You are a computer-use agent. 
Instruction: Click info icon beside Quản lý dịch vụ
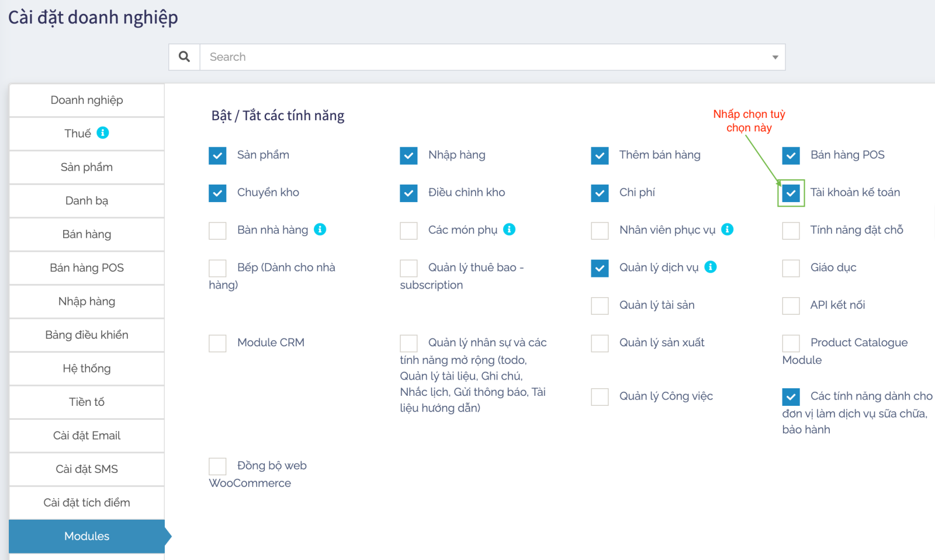click(711, 267)
